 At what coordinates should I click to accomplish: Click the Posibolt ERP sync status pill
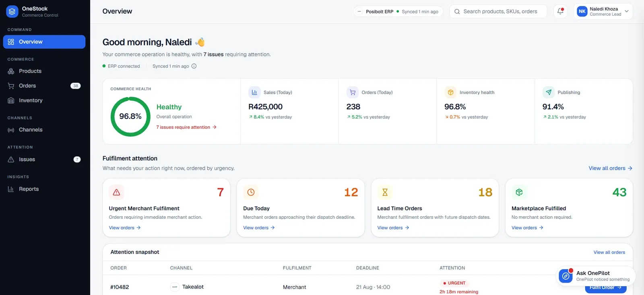click(x=398, y=12)
